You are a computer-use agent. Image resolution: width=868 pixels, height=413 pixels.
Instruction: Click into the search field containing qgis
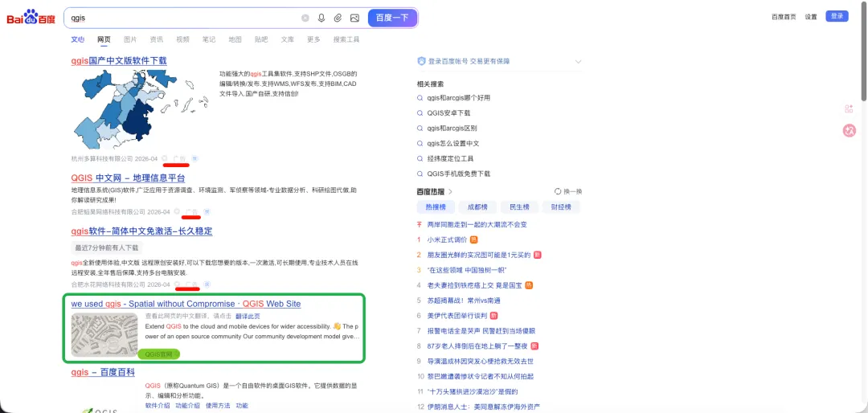182,18
